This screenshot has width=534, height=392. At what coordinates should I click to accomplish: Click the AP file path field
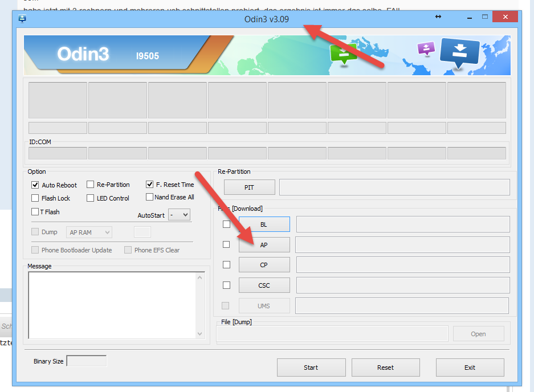(x=402, y=245)
